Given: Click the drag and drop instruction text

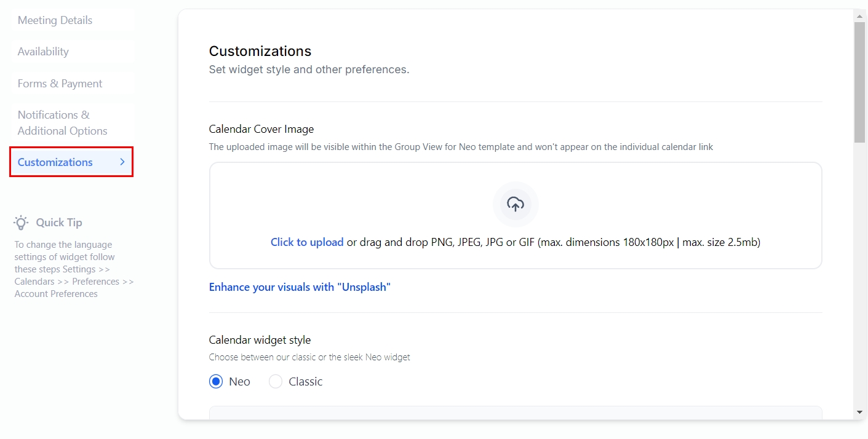Looking at the screenshot, I should [554, 242].
